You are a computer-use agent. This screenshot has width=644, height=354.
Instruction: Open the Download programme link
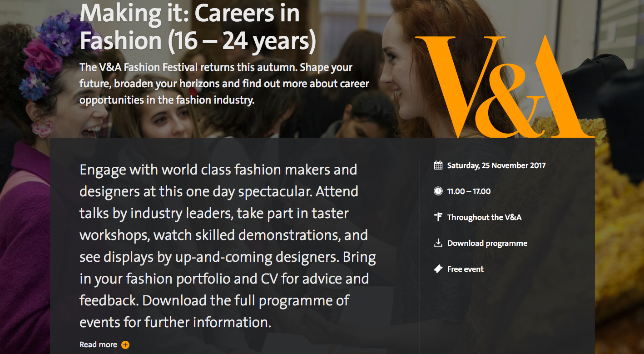coord(487,243)
